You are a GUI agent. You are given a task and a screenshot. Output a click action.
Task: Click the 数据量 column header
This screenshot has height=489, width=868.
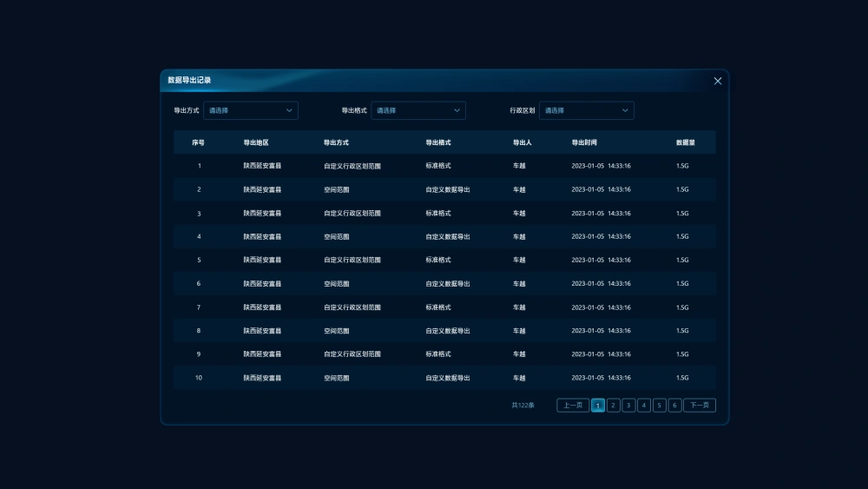pyautogui.click(x=686, y=142)
